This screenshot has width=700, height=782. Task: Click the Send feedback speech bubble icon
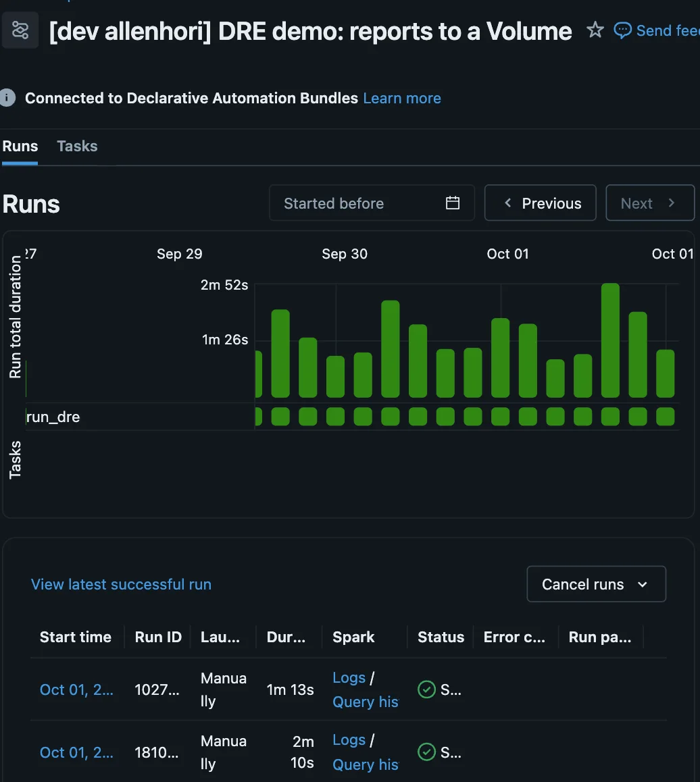tap(622, 30)
